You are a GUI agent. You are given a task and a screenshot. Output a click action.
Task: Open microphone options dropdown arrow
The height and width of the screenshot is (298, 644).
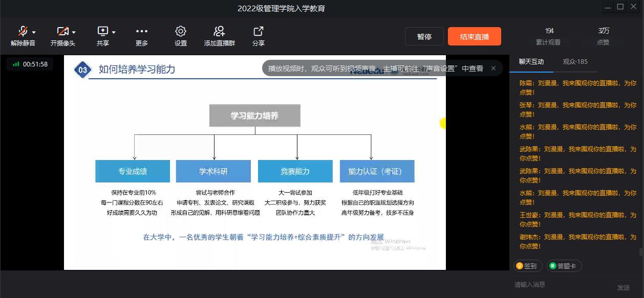tap(34, 32)
